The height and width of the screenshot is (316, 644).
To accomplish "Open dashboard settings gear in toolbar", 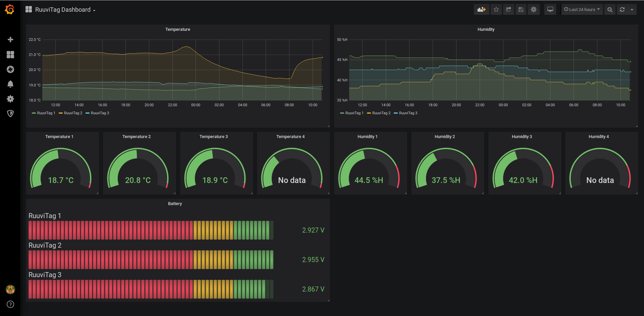I will [534, 9].
